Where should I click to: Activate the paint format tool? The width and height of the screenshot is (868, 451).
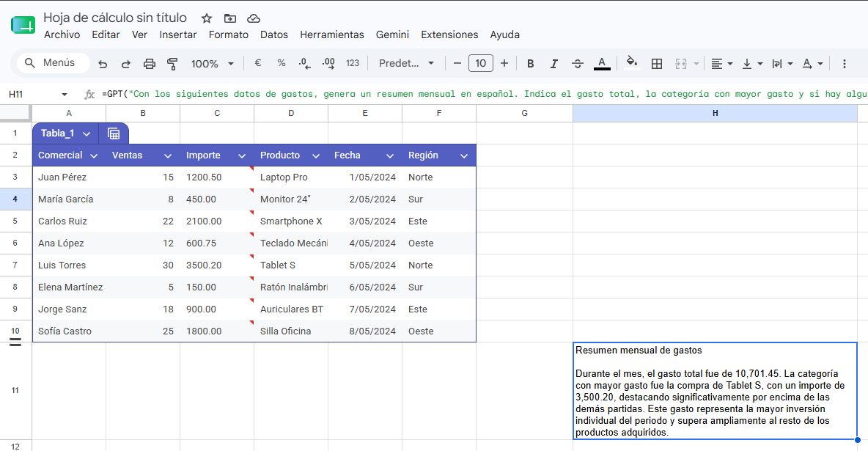172,64
